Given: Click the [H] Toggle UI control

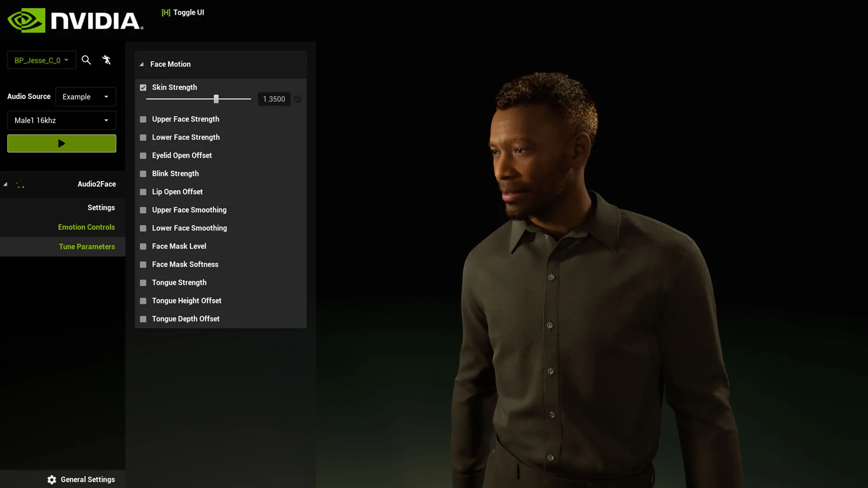Looking at the screenshot, I should tap(183, 12).
